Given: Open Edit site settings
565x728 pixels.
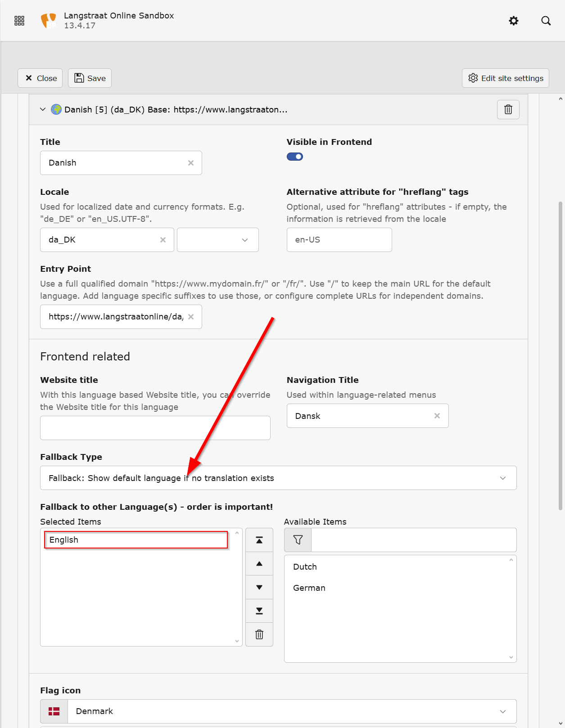Looking at the screenshot, I should pos(505,78).
